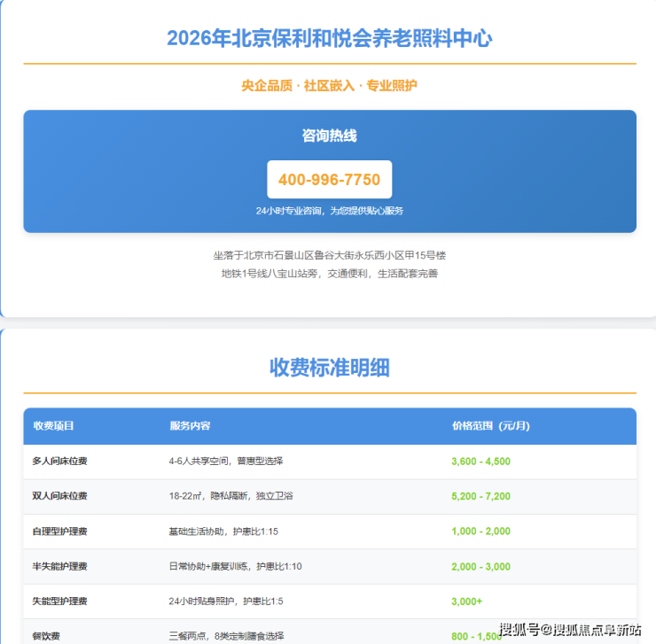Click the 半失能护理费 row label
Viewport: 656px width, 644px height.
(60, 566)
